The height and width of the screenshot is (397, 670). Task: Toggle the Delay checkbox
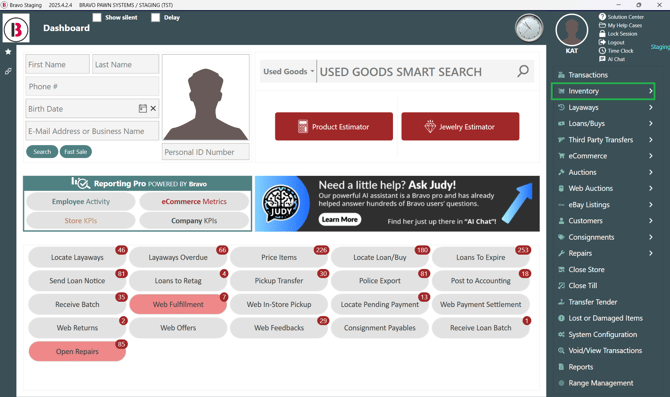pyautogui.click(x=156, y=18)
